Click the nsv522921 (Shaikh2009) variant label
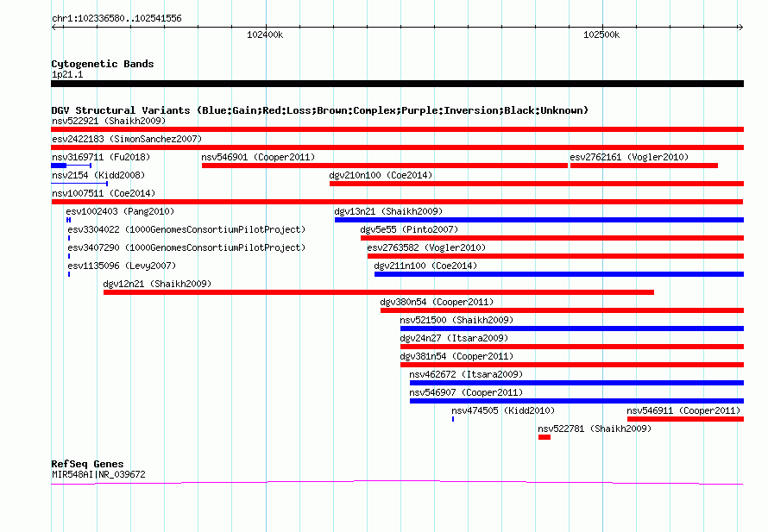This screenshot has height=532, width=768. point(109,121)
